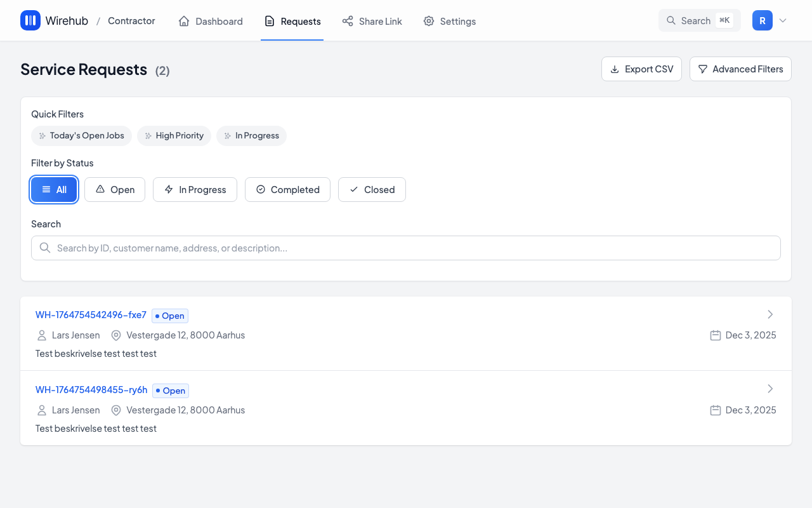Open the Advanced Filters panel
Screen dimensions: 812x508
coord(740,69)
